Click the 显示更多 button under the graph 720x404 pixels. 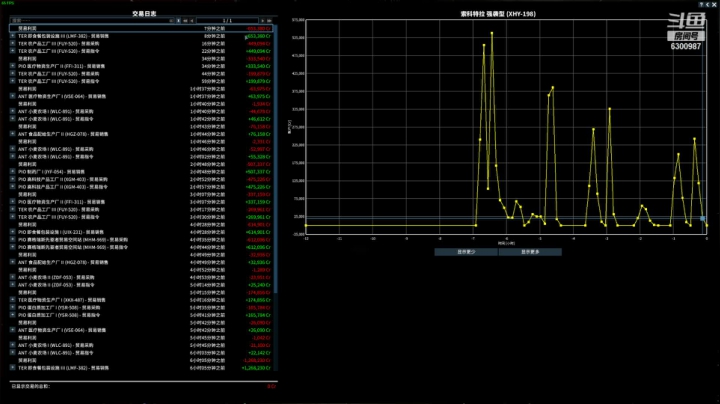[530, 252]
